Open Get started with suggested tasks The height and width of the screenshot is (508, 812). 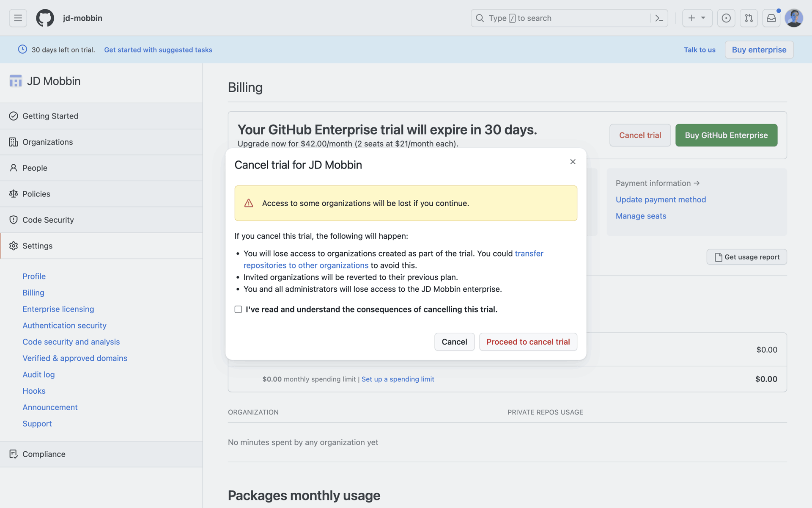tap(158, 50)
